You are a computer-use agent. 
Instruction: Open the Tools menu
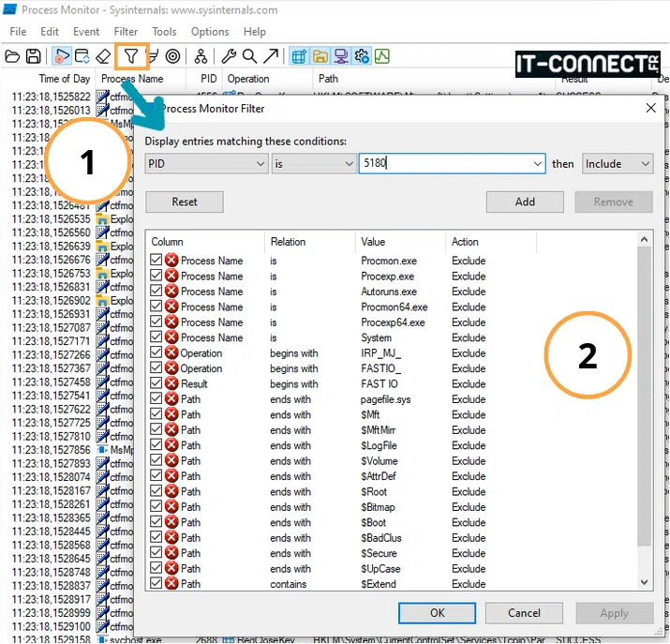(164, 32)
